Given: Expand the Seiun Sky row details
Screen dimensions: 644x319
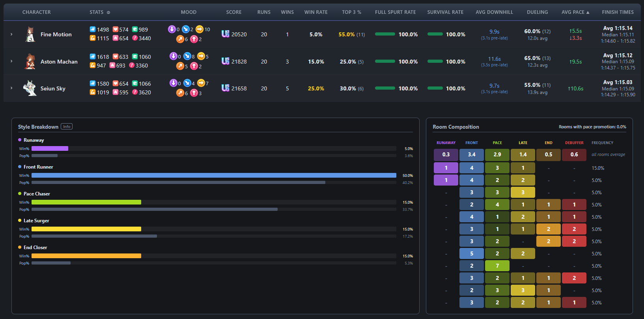Looking at the screenshot, I should pyautogui.click(x=11, y=88).
